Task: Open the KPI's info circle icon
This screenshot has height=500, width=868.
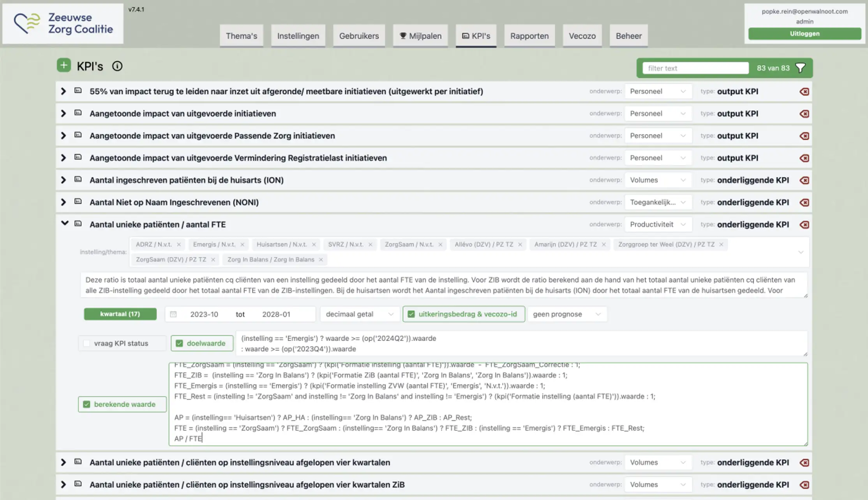Action: 117,66
